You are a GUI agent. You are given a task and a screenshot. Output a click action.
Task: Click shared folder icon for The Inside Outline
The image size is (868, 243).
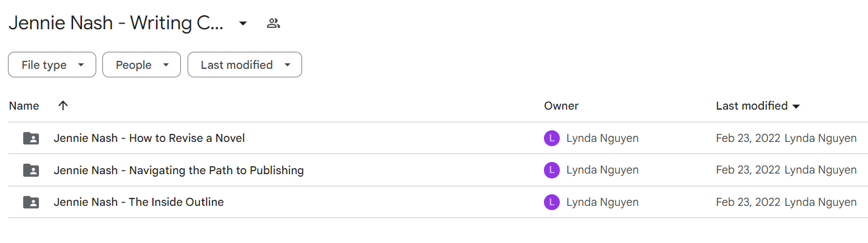pos(31,202)
